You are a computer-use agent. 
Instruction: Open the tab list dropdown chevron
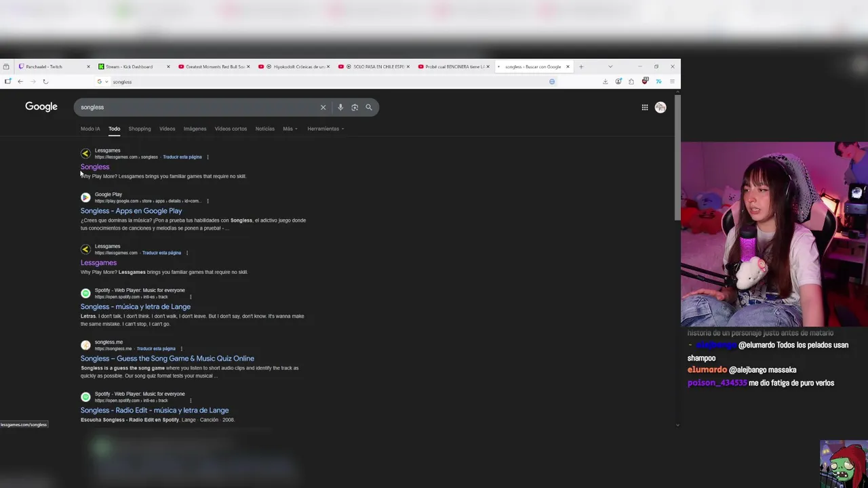pyautogui.click(x=610, y=66)
